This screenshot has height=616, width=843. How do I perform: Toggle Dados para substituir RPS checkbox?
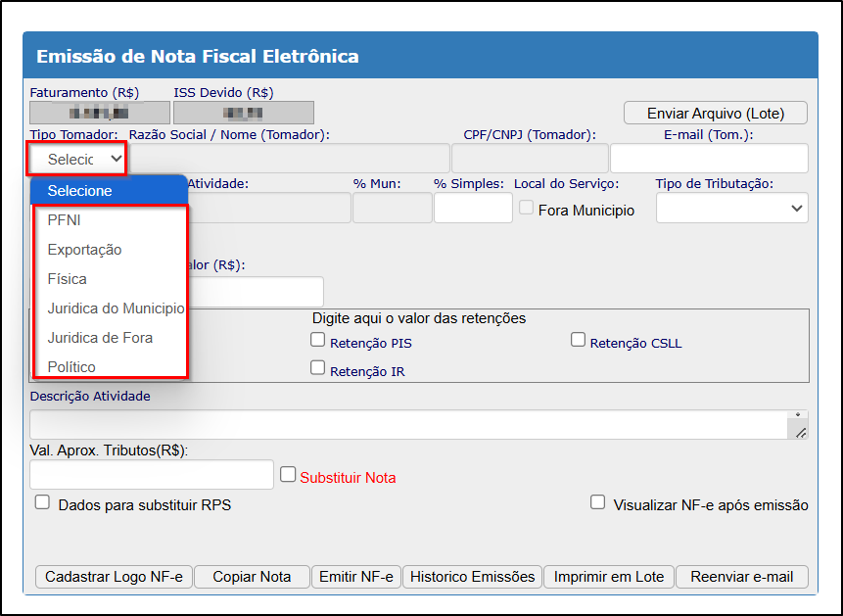[42, 502]
